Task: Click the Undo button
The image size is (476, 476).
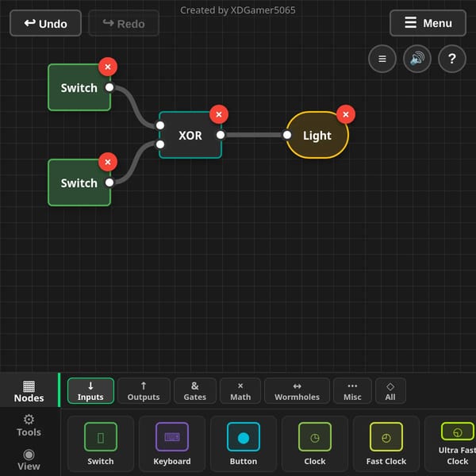Action: pyautogui.click(x=45, y=23)
